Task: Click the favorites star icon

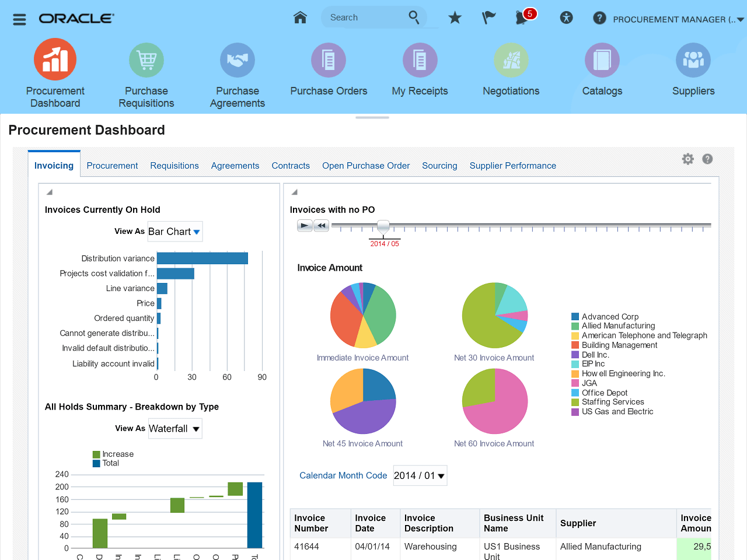Action: pos(455,18)
